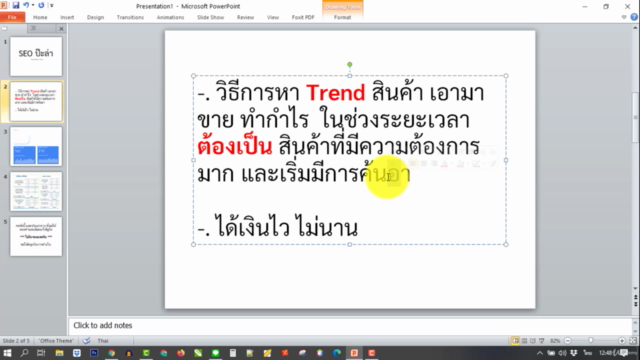This screenshot has width=640, height=360.
Task: Open Windows taskbar search
Action: (x=24, y=353)
